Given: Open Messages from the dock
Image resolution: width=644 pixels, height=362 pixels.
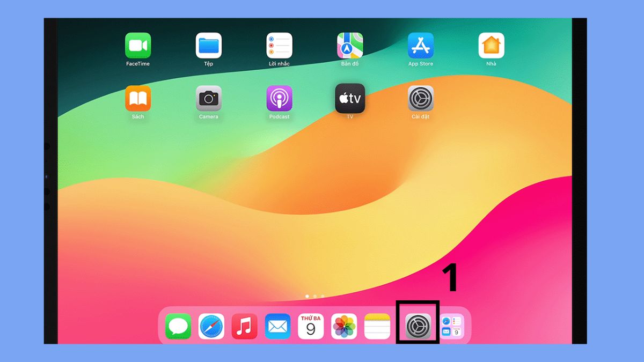Looking at the screenshot, I should click(178, 326).
